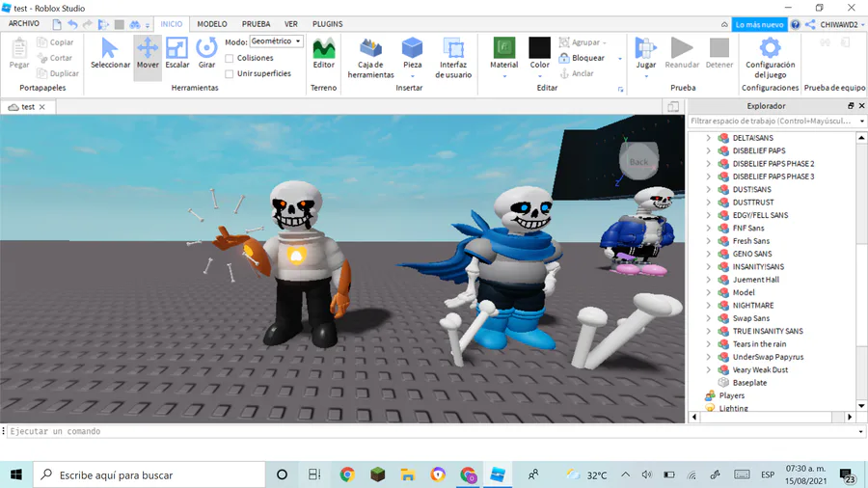Open the Modo Geométrico dropdown
The image size is (868, 488).
[x=276, y=41]
